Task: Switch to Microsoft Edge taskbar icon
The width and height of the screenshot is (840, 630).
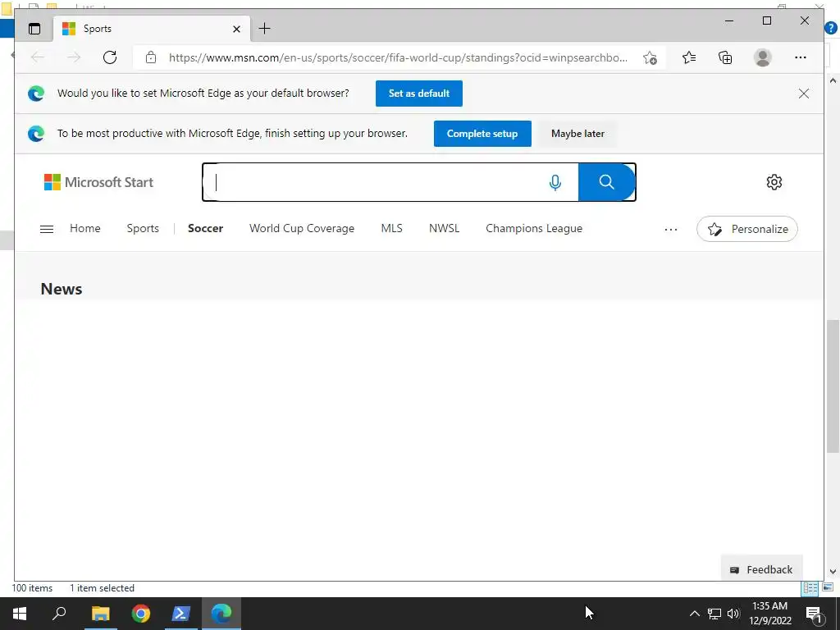Action: (221, 614)
